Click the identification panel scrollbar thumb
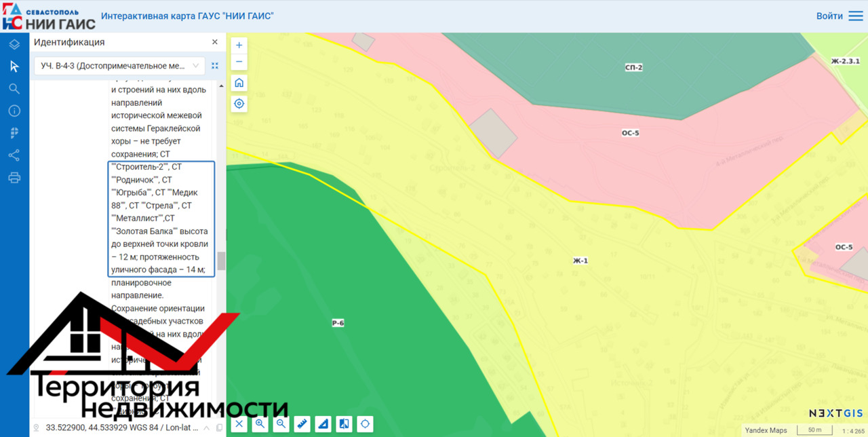 coord(221,261)
